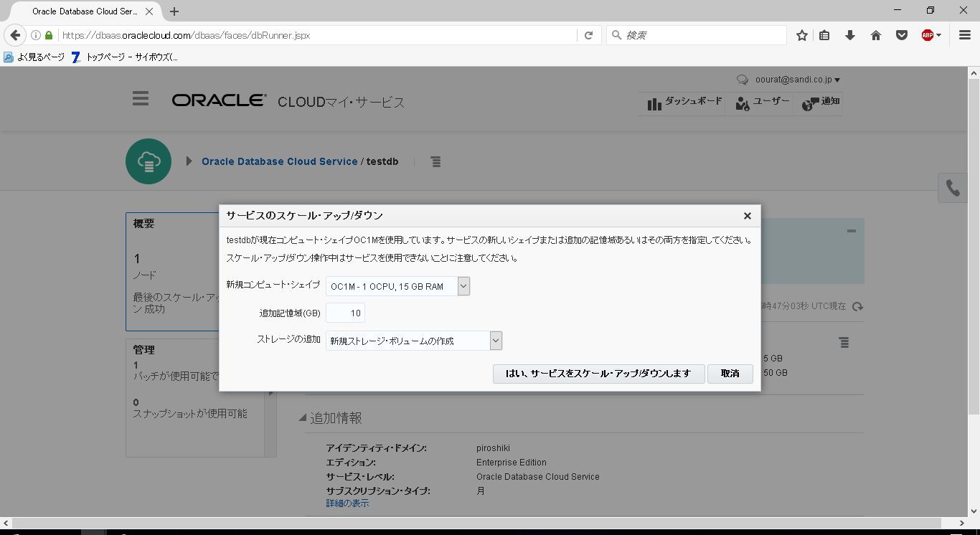Click the 取消 cancel button
Image resolution: width=980 pixels, height=535 pixels.
(730, 374)
